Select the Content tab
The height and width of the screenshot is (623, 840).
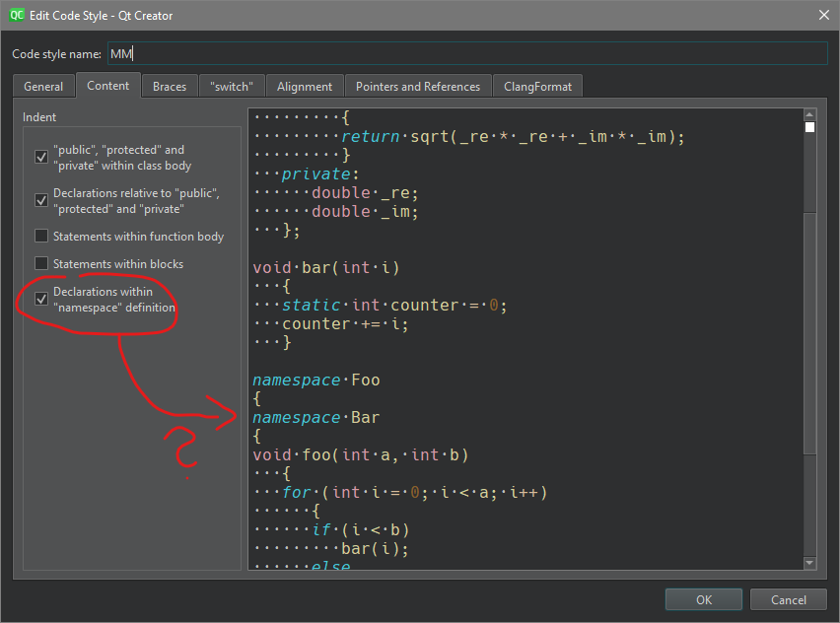click(x=108, y=86)
